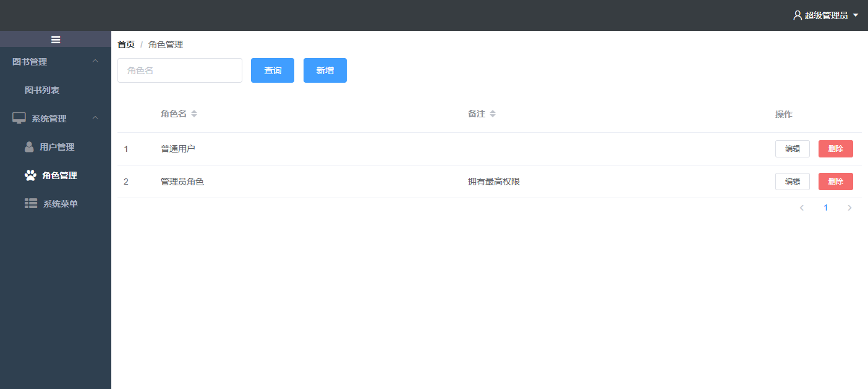Screen dimensions: 868x389
Task: Click row index 2 cell
Action: (126, 182)
